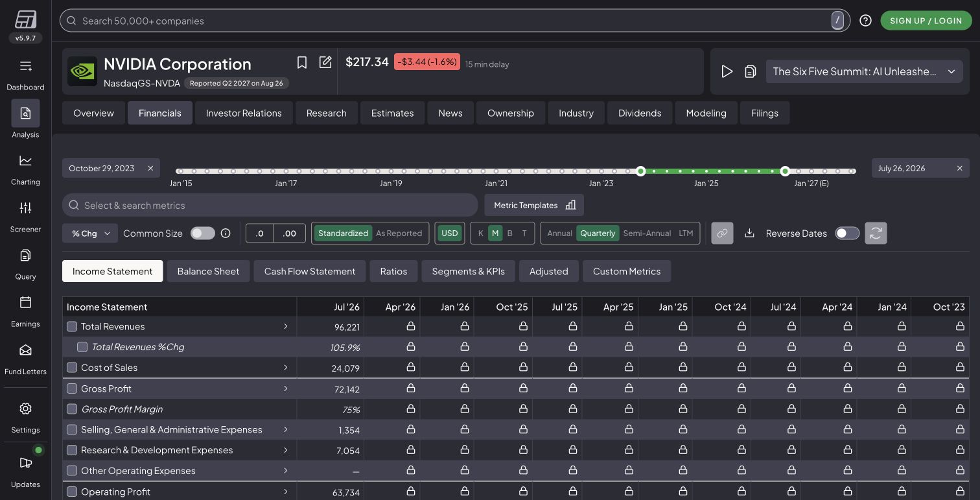Click the SIGN UP / LOGIN button
Screen dimensions: 980x500
tap(926, 21)
